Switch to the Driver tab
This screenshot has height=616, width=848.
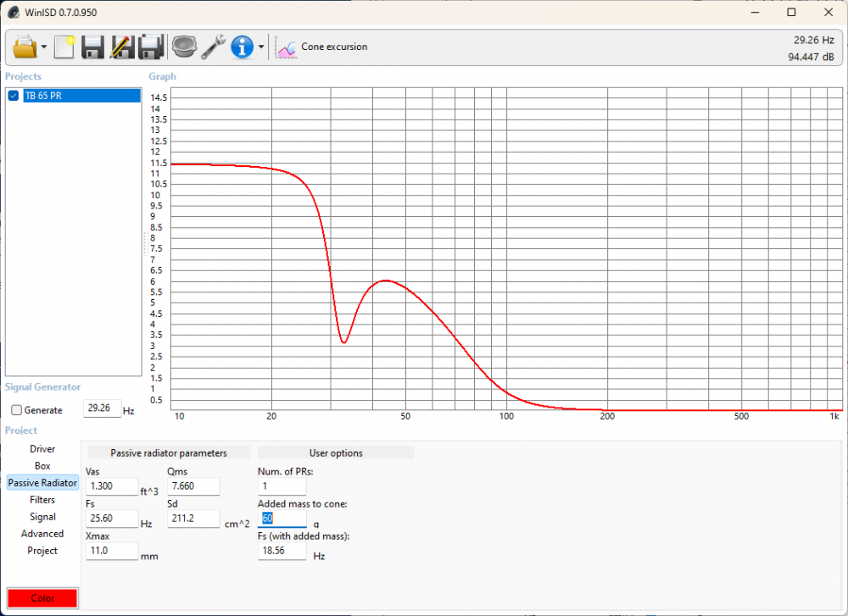(x=42, y=449)
